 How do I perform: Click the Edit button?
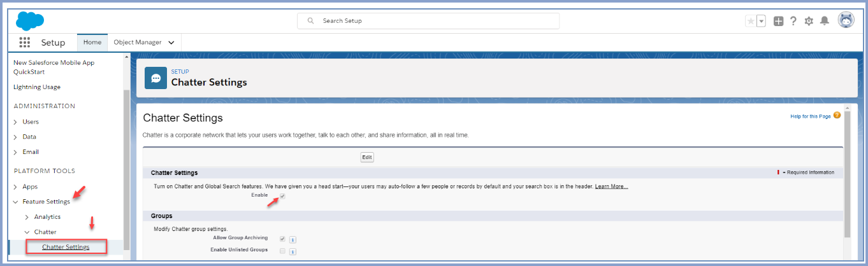(x=367, y=157)
